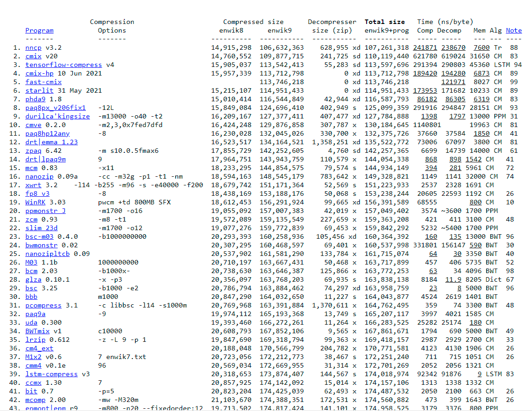Select the total size value 107,261,318

click(386, 47)
